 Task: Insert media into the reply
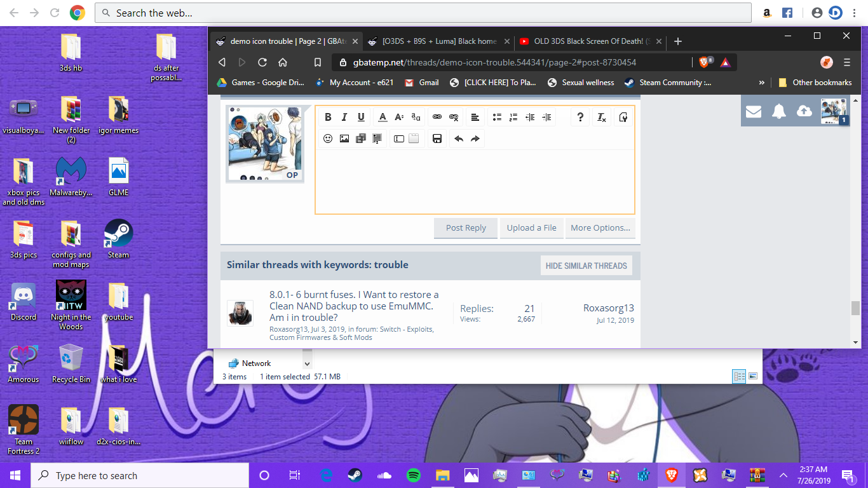coord(361,139)
